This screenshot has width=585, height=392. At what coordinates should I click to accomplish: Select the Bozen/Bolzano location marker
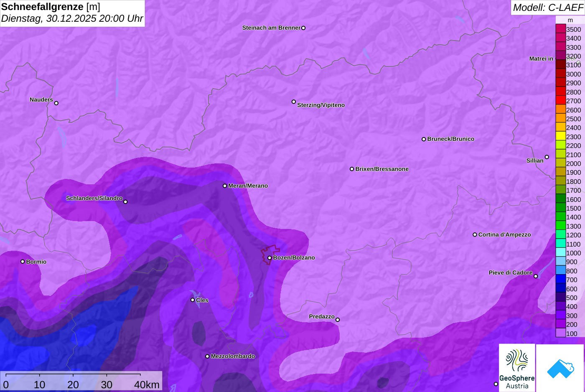[x=270, y=258]
